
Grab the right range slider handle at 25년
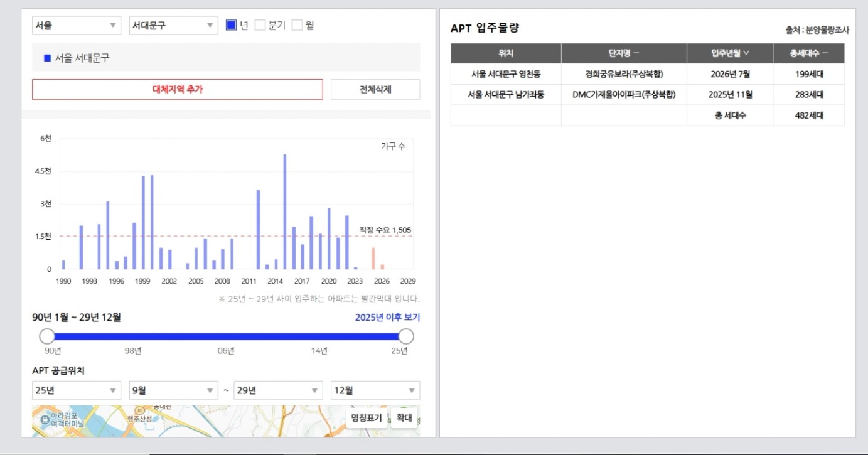point(406,336)
